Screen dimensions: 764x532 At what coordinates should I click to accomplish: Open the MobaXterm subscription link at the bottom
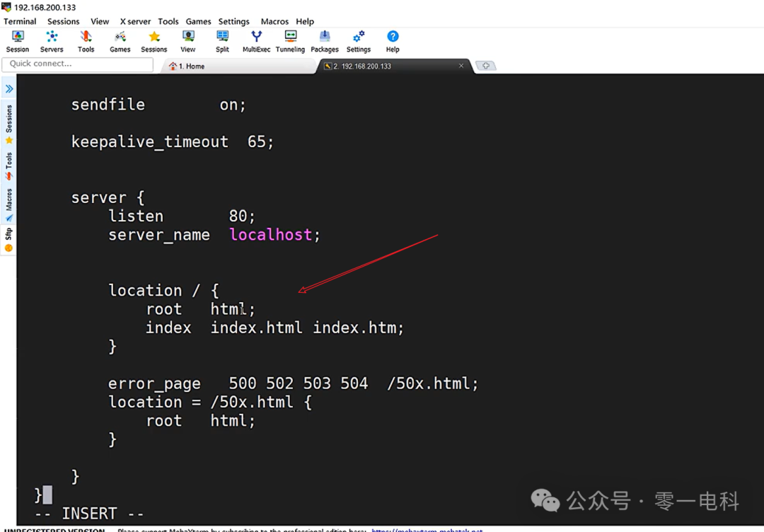(x=426, y=530)
